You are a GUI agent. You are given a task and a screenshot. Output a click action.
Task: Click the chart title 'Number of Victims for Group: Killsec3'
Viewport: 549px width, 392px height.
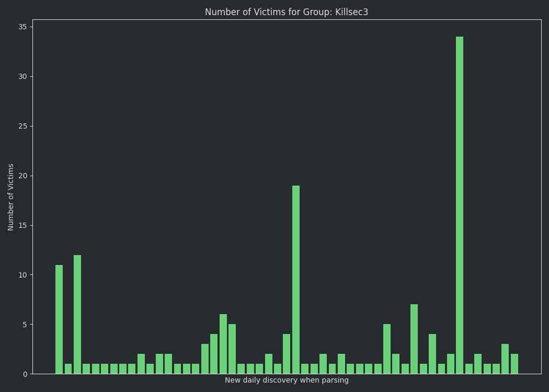pyautogui.click(x=287, y=12)
